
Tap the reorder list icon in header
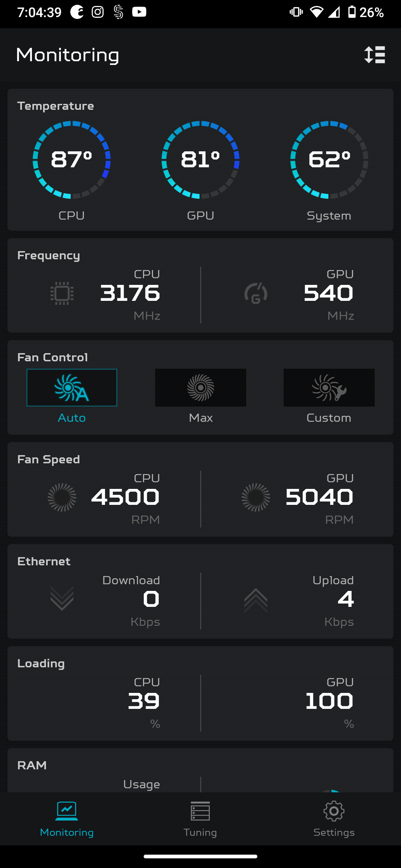pos(374,55)
